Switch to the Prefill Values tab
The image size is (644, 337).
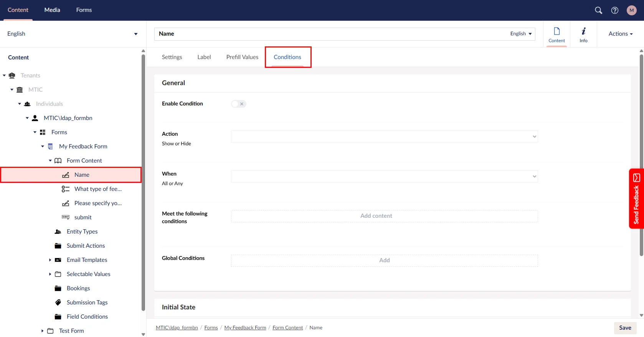pyautogui.click(x=242, y=57)
